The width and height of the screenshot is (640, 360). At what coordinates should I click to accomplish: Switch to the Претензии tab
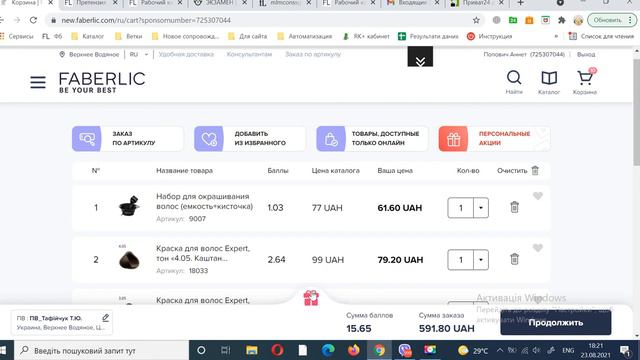pos(91,3)
